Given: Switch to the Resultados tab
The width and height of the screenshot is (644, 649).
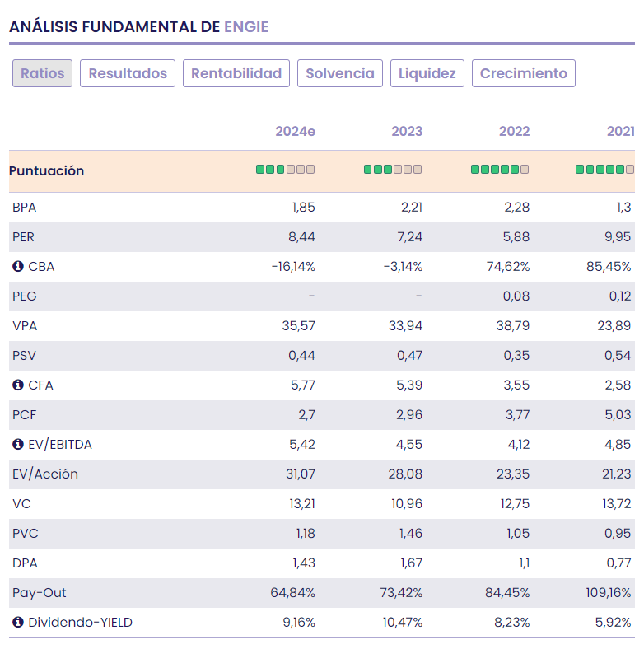Looking at the screenshot, I should tap(128, 73).
